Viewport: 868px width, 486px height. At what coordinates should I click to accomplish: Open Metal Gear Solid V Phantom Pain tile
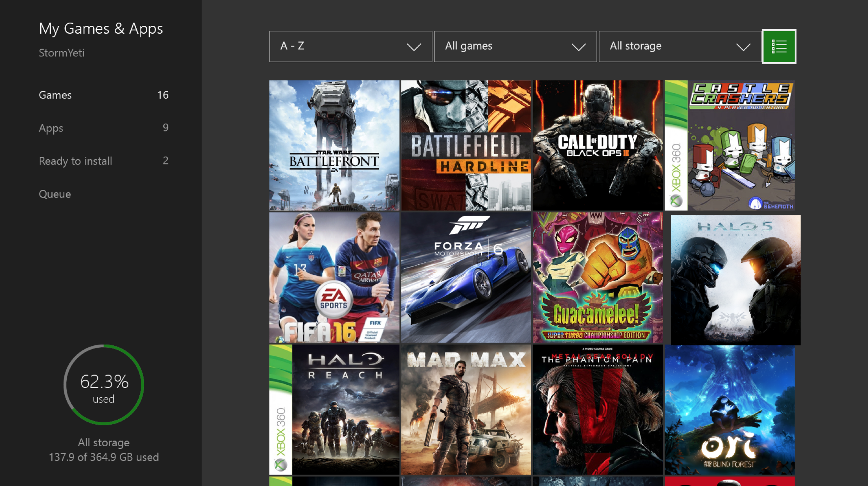pyautogui.click(x=598, y=409)
